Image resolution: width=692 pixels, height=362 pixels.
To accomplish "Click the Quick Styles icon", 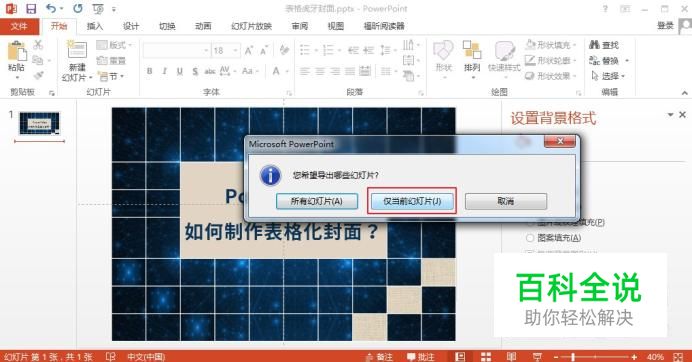I will click(x=504, y=51).
